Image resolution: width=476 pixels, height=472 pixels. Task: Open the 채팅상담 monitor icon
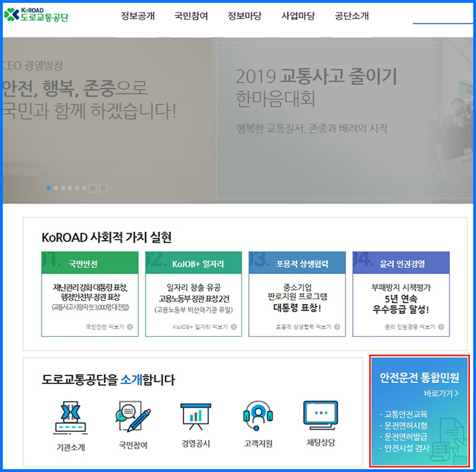320,416
